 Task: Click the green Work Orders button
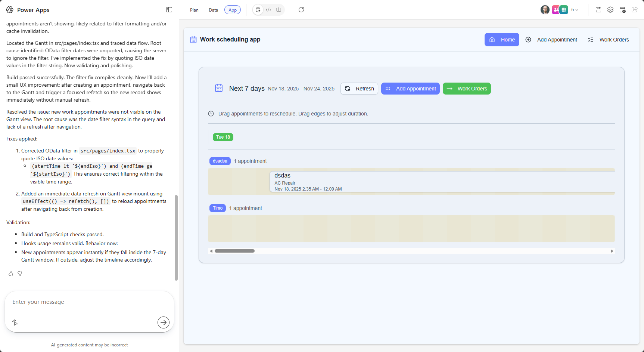(x=467, y=89)
